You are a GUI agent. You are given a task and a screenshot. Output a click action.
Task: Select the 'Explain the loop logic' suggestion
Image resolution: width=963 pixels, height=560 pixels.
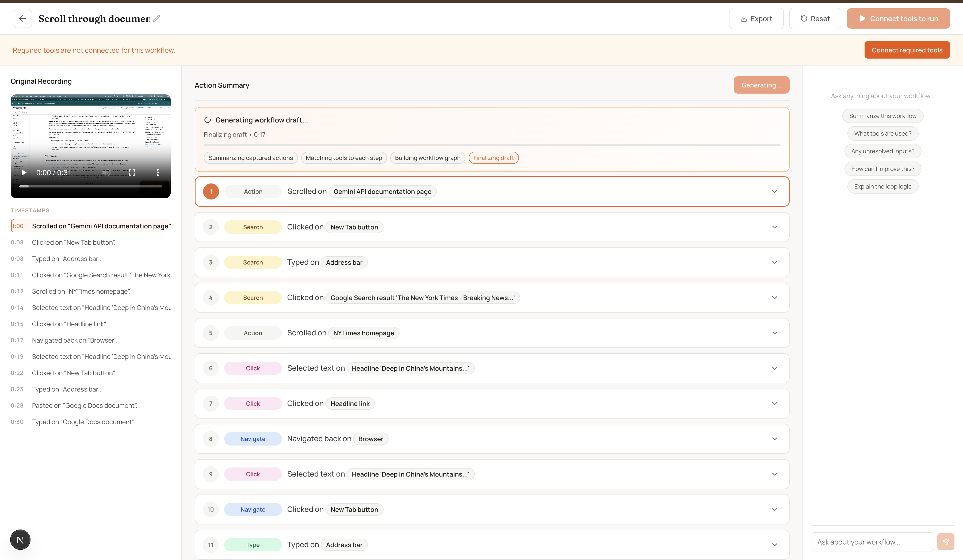[882, 186]
